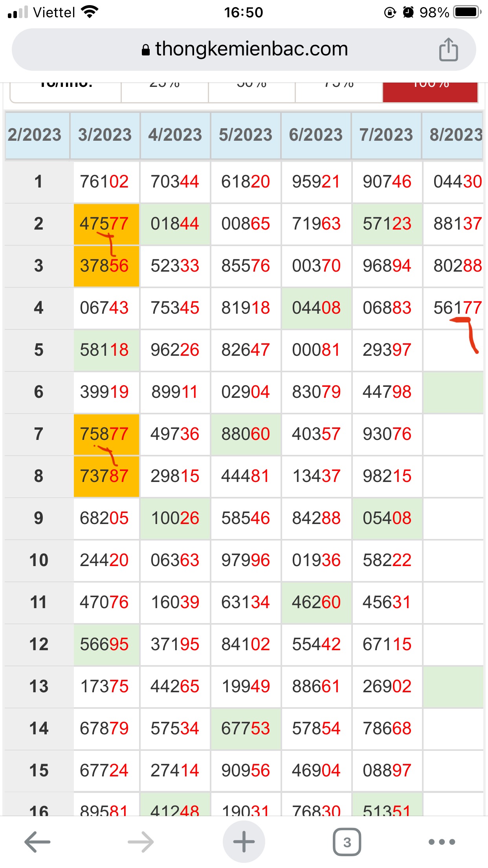Open the tab switcher showing 3 tabs
The width and height of the screenshot is (488, 868).
347,842
